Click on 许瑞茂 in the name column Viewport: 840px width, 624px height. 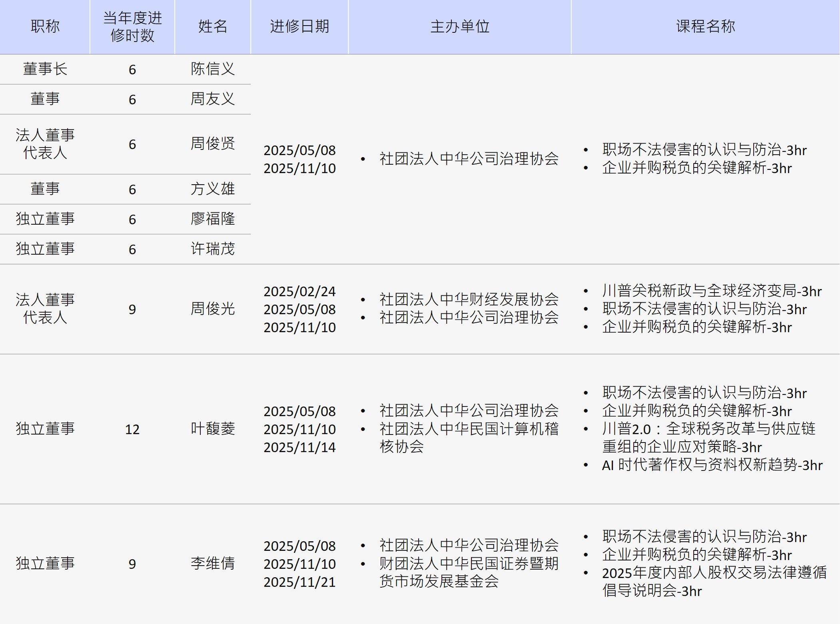[213, 249]
